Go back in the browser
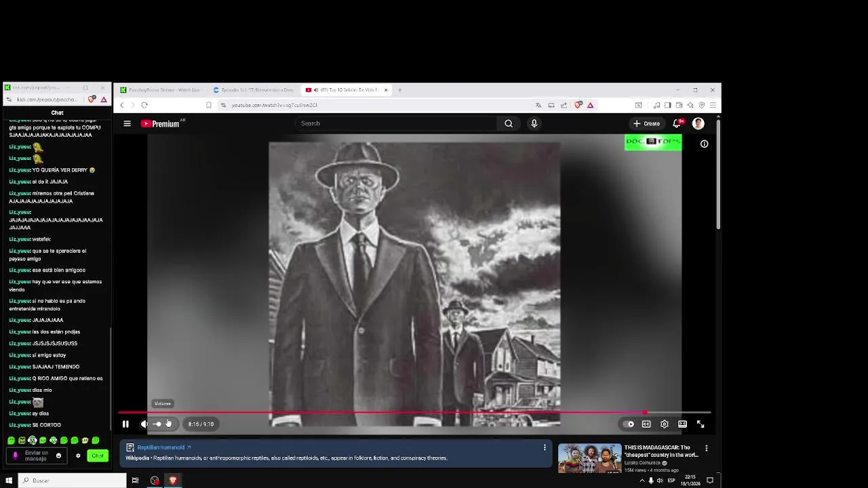Image resolution: width=868 pixels, height=488 pixels. (x=122, y=105)
